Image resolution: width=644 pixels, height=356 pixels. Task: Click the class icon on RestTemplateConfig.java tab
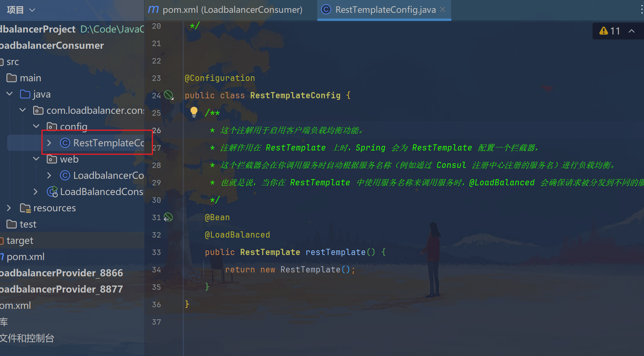326,9
